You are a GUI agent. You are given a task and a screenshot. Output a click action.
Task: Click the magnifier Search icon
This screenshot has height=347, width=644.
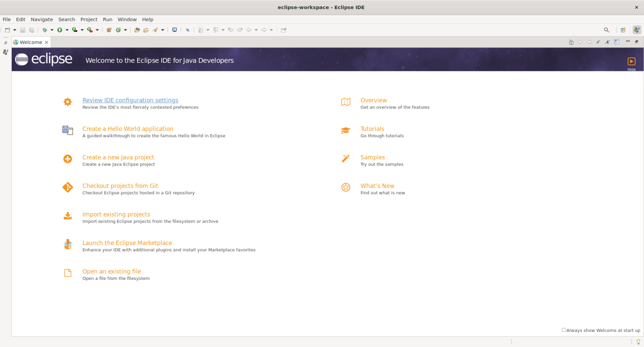[x=606, y=30]
